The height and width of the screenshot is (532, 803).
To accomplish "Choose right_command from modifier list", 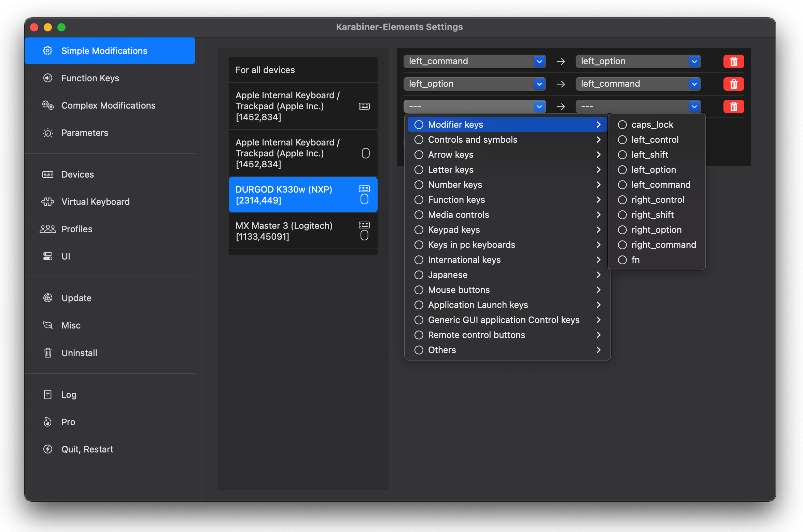I will click(x=663, y=245).
